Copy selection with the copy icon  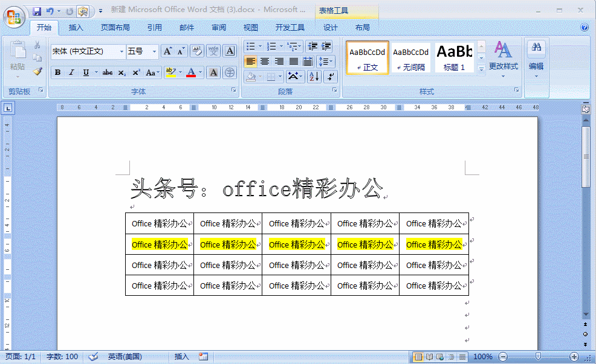pyautogui.click(x=37, y=58)
